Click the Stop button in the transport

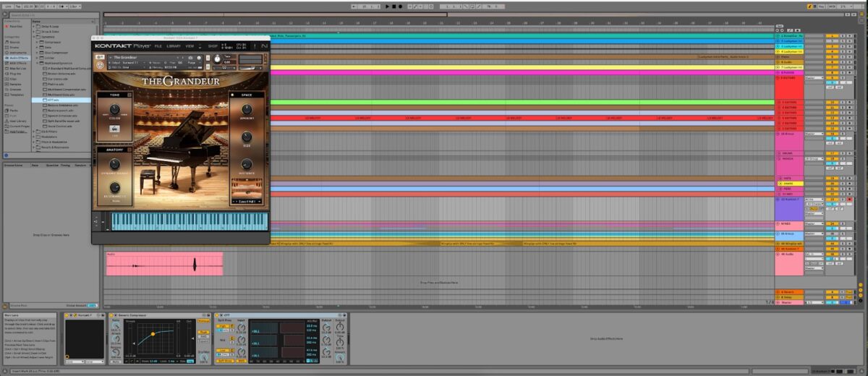coord(394,7)
